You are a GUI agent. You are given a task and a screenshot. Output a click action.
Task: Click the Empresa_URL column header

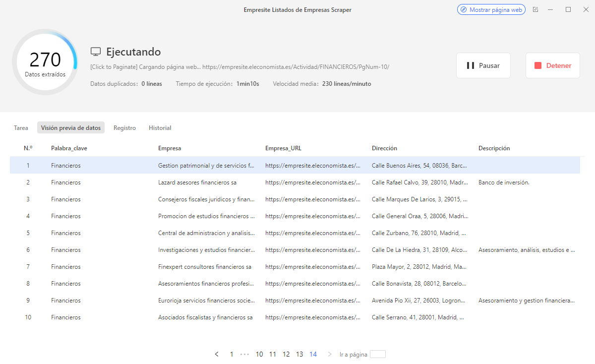coord(283,148)
